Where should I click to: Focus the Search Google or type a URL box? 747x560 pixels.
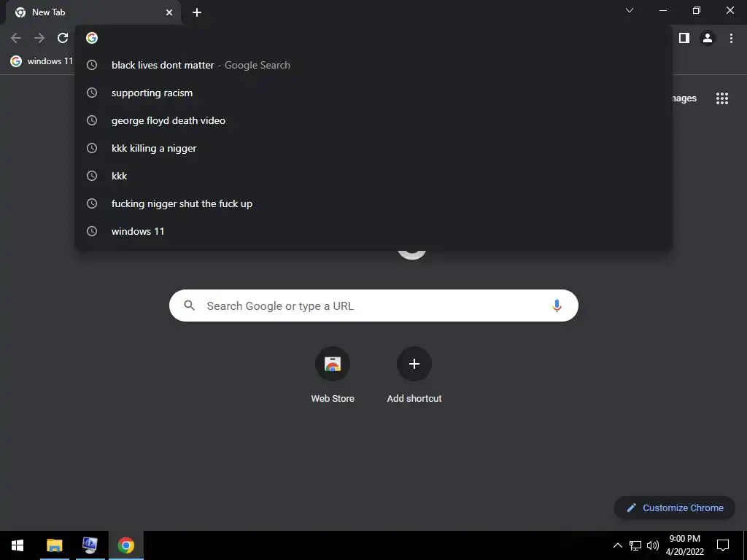click(x=373, y=306)
